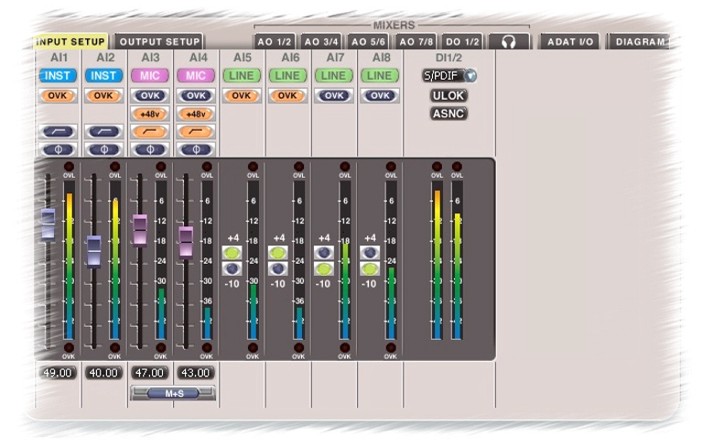Toggle high-pass filter icon on AI1
The image size is (703, 445).
click(x=58, y=132)
